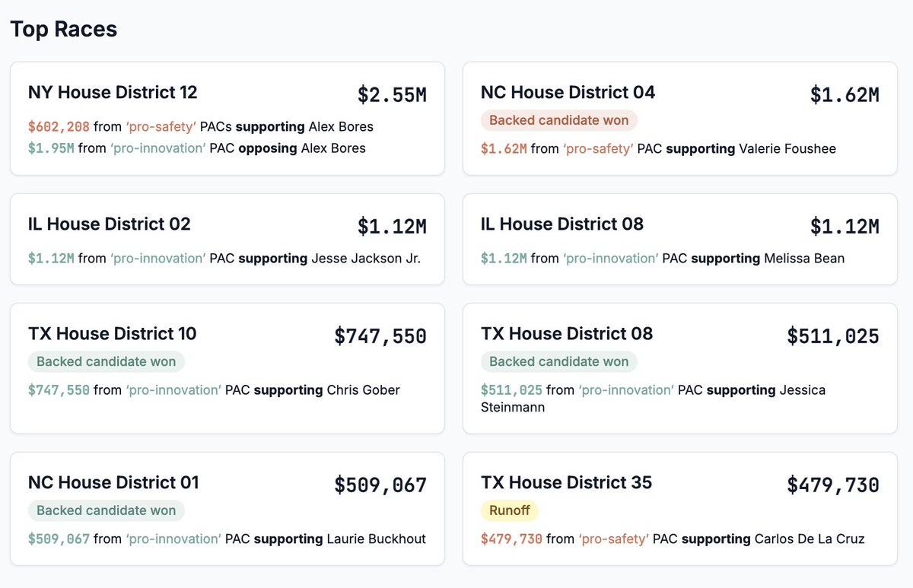This screenshot has width=913, height=588.
Task: Click the Backed candidate won badge under TX District 08
Action: [x=559, y=361]
